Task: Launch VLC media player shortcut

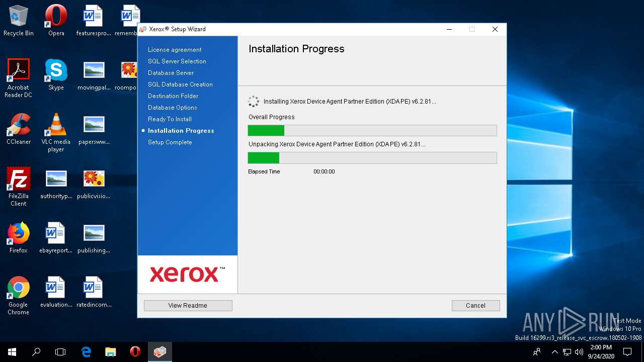Action: 56,133
